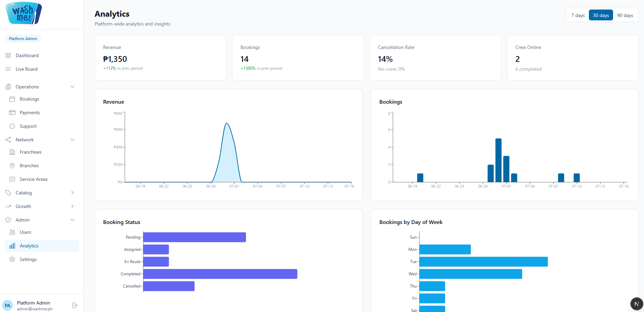Image resolution: width=644 pixels, height=312 pixels.
Task: Click the Settings gear icon in sidebar
Action: 12,259
